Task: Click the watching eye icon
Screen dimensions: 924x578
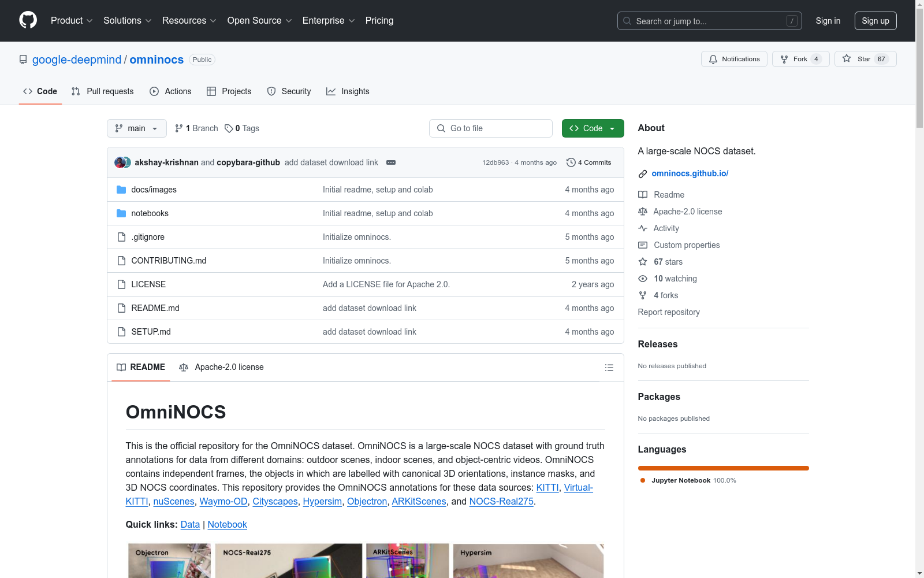Action: pos(643,279)
